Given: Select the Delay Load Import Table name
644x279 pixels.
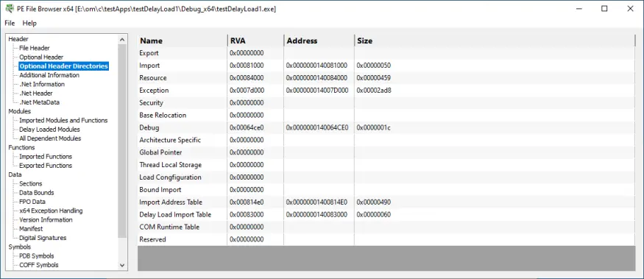Looking at the screenshot, I should tap(175, 214).
